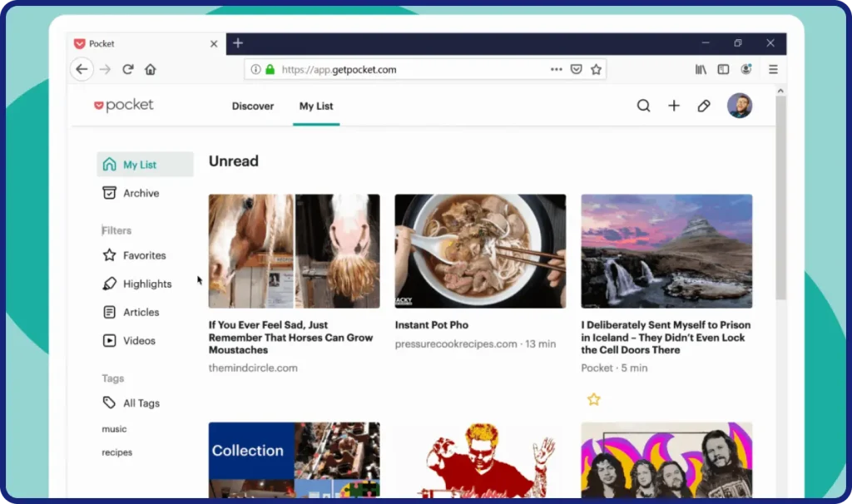Image resolution: width=852 pixels, height=504 pixels.
Task: Bookmark this page with the star icon
Action: [596, 70]
